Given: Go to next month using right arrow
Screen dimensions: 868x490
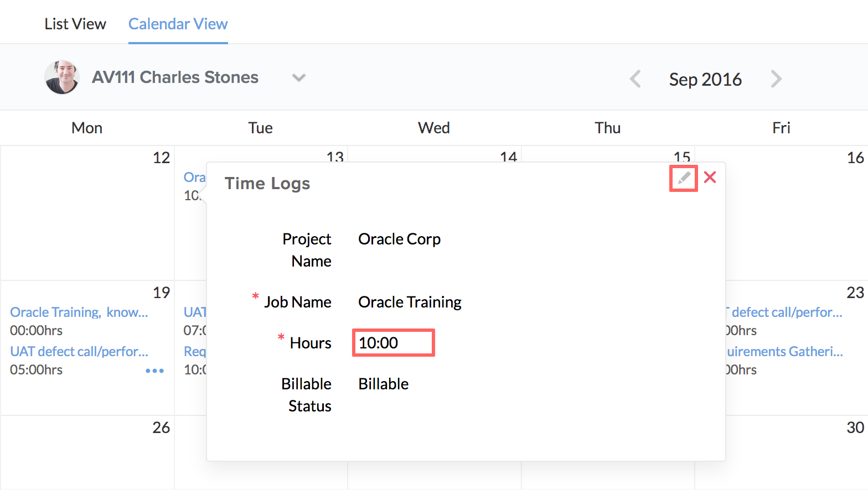Looking at the screenshot, I should point(776,79).
